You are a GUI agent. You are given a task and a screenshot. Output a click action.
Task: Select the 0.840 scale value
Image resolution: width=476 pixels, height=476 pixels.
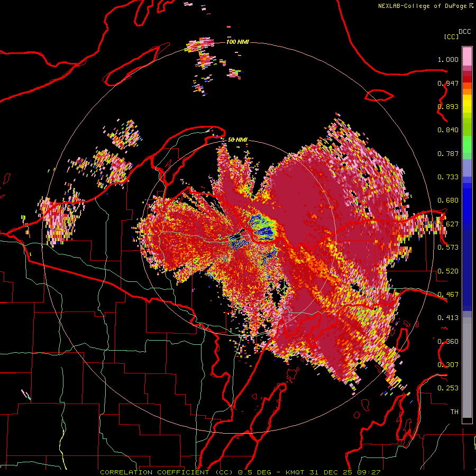pyautogui.click(x=448, y=130)
